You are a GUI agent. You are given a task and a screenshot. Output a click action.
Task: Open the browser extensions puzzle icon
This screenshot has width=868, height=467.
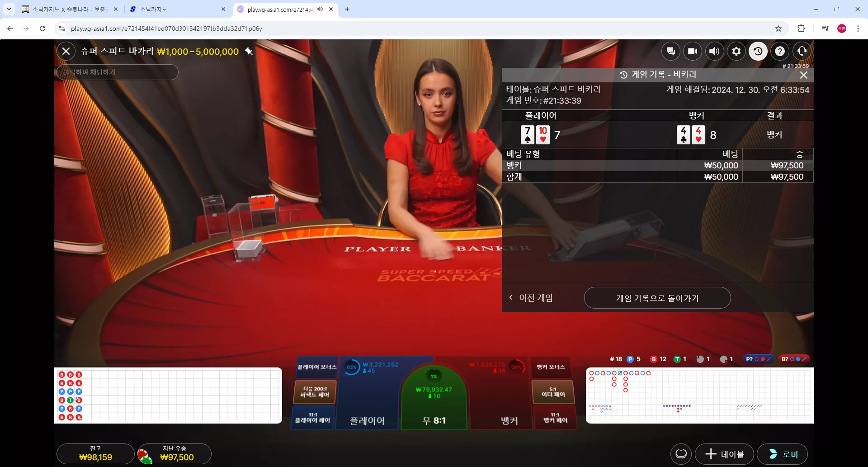coord(801,29)
